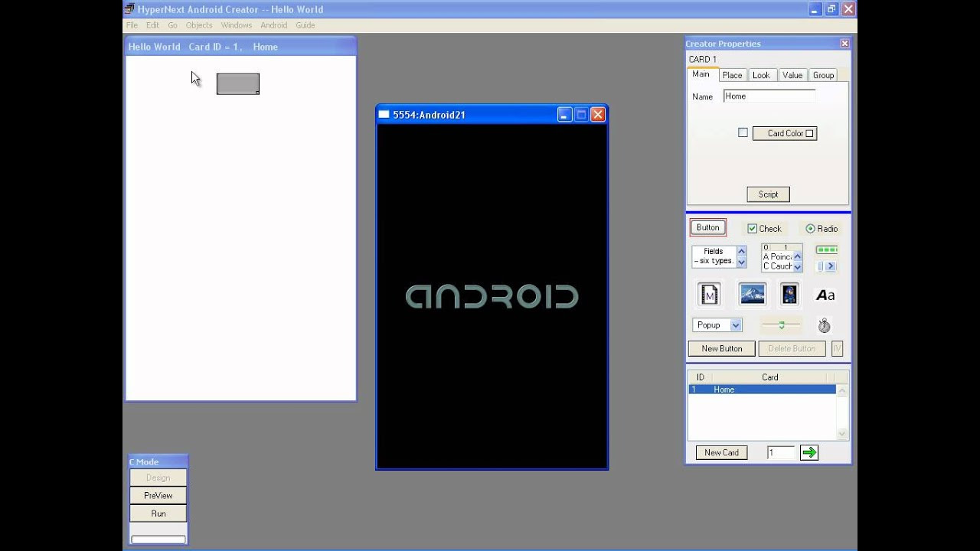The image size is (980, 551).
Task: Open the Script editor for CARD 1
Action: coord(768,194)
